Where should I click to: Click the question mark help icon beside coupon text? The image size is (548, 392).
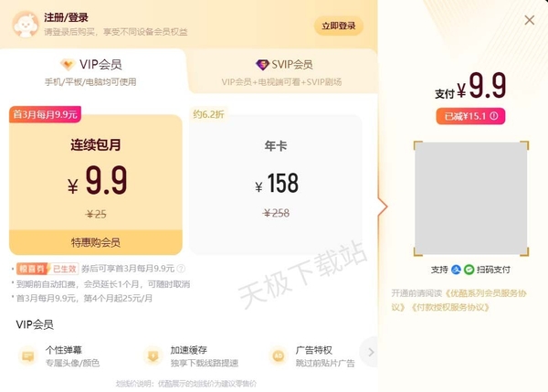[181, 269]
